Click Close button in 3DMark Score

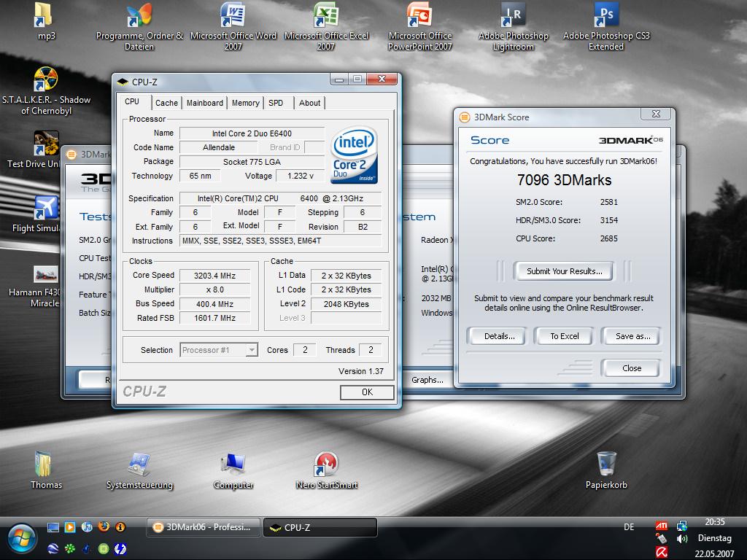click(632, 368)
